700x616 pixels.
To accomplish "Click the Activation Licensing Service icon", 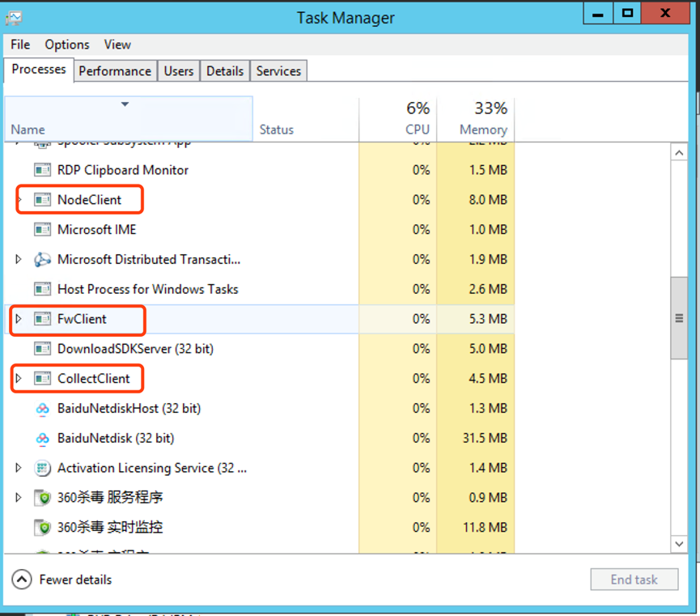I will click(43, 468).
